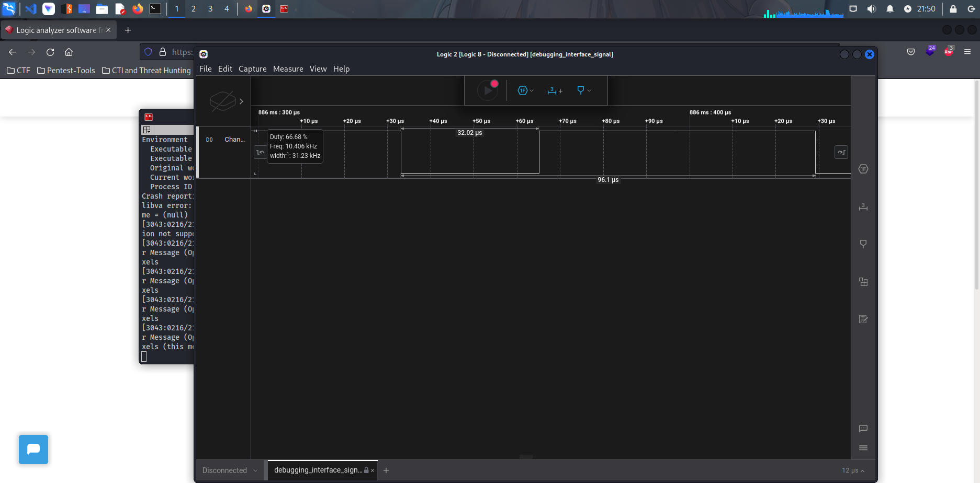This screenshot has width=980, height=483.
Task: Click the clock showing 21:50
Action: [926, 9]
